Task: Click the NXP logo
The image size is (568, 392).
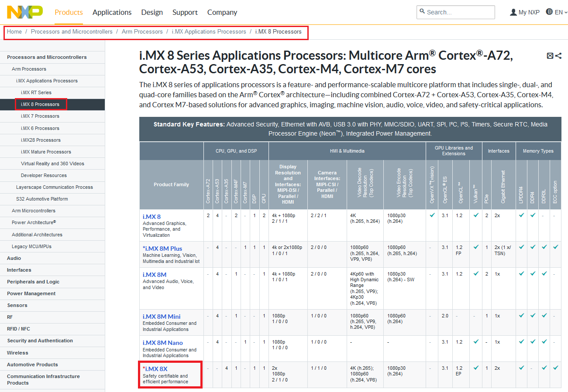Action: (x=25, y=12)
